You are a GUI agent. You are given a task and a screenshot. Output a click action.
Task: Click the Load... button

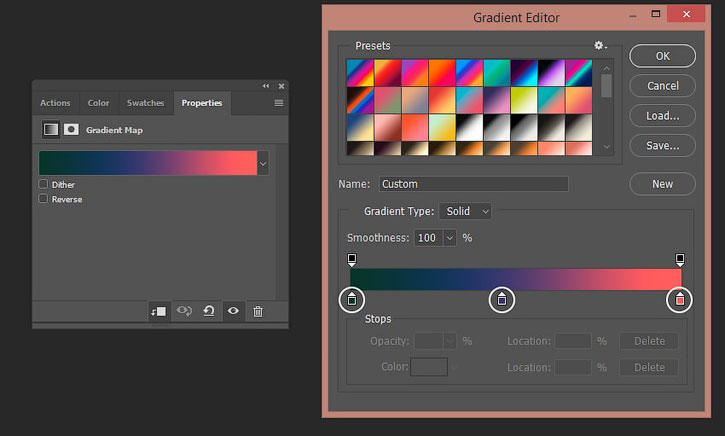point(662,116)
